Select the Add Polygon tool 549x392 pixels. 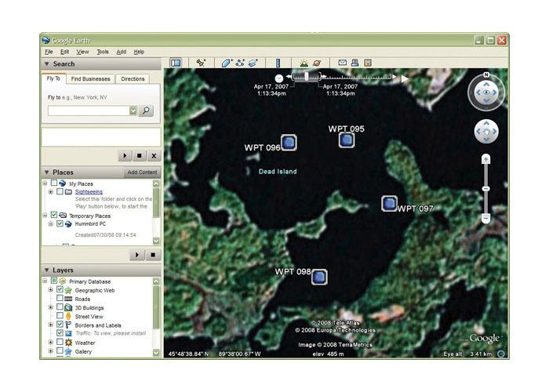(227, 63)
